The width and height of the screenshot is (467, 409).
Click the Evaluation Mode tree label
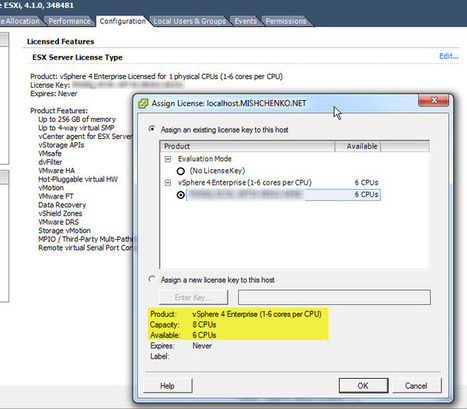(x=205, y=159)
